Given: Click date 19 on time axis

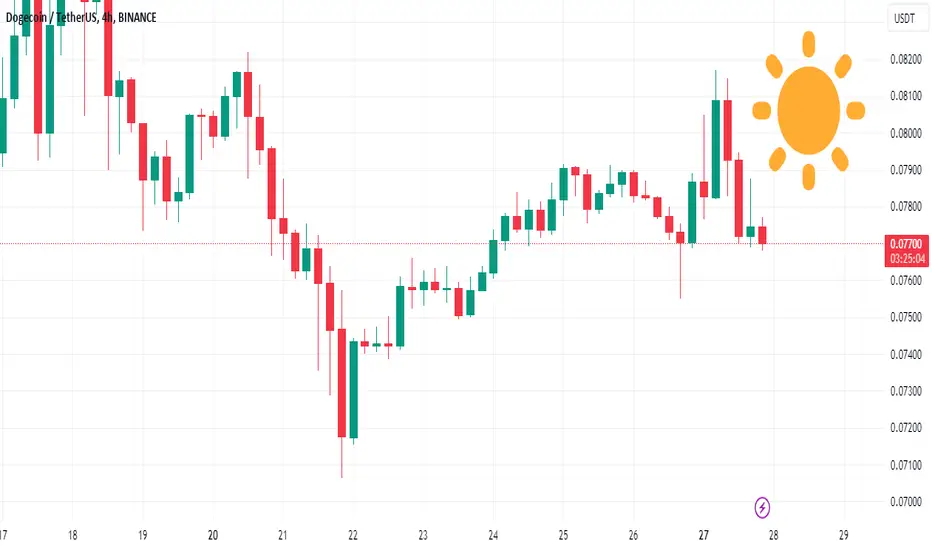Looking at the screenshot, I should coord(143,535).
